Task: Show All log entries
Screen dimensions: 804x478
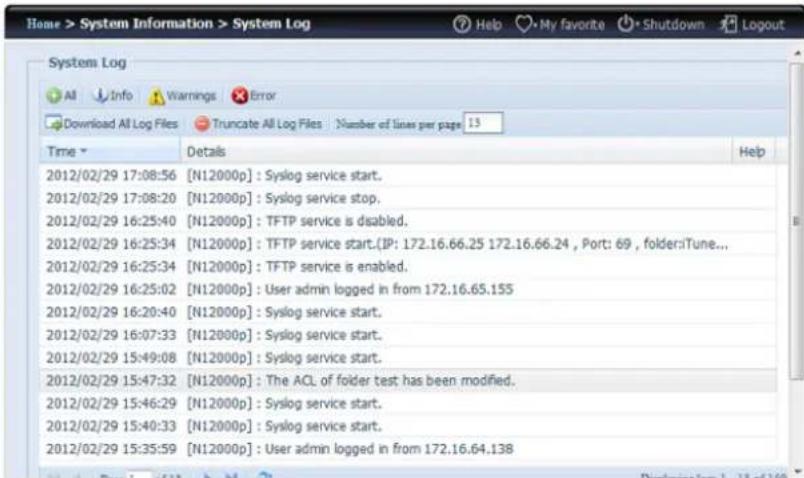Action: tap(61, 95)
